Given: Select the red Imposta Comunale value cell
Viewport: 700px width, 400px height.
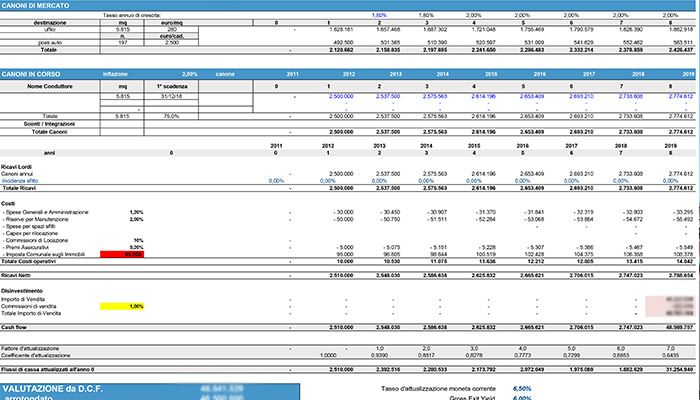Looking at the screenshot, I should pyautogui.click(x=122, y=254).
